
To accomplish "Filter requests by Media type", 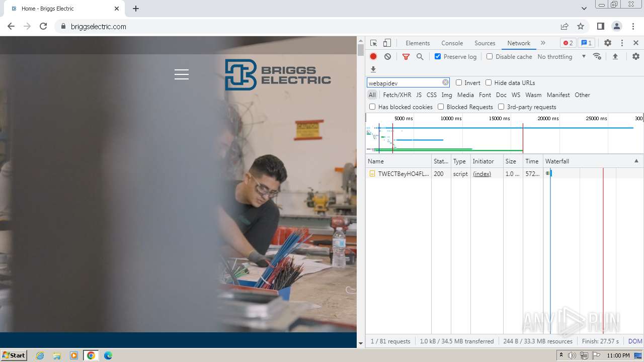I will click(465, 95).
